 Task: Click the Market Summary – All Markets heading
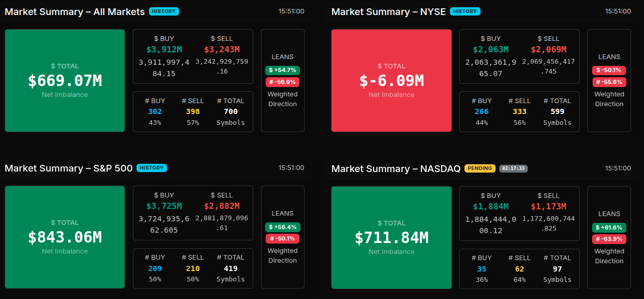75,11
